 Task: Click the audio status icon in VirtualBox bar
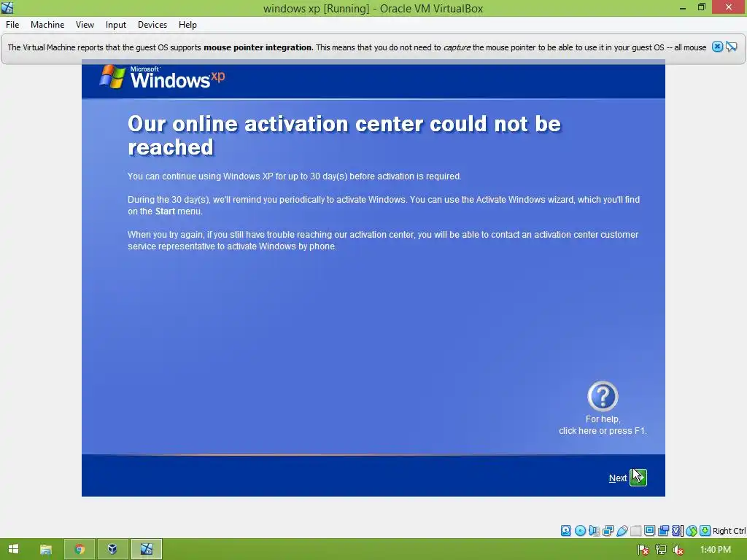tap(594, 531)
